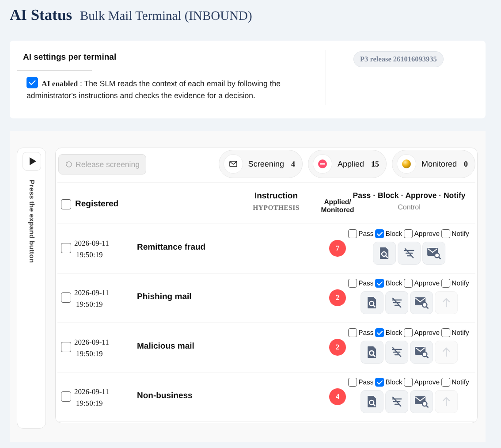
Task: Open document search icon for Phishing mail
Action: (x=372, y=303)
